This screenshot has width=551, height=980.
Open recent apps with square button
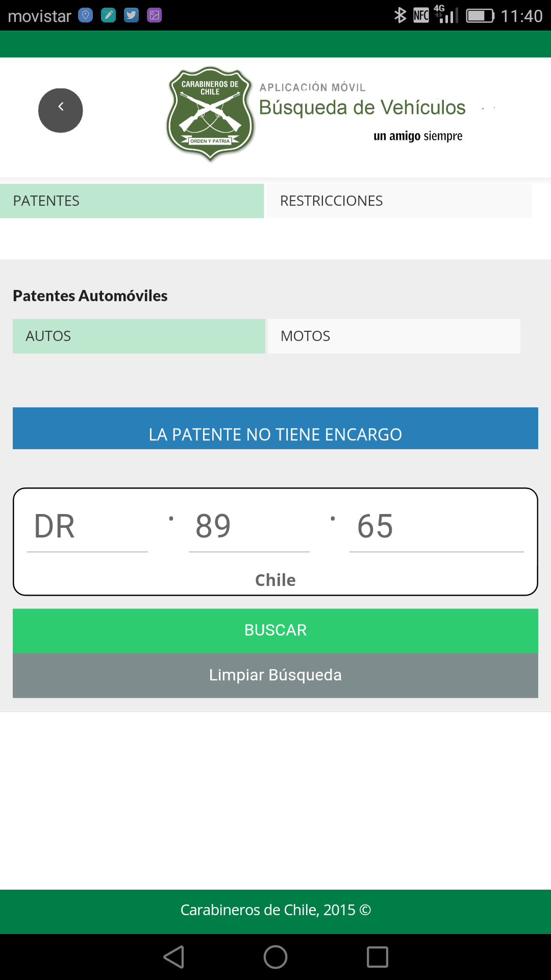[x=378, y=957]
